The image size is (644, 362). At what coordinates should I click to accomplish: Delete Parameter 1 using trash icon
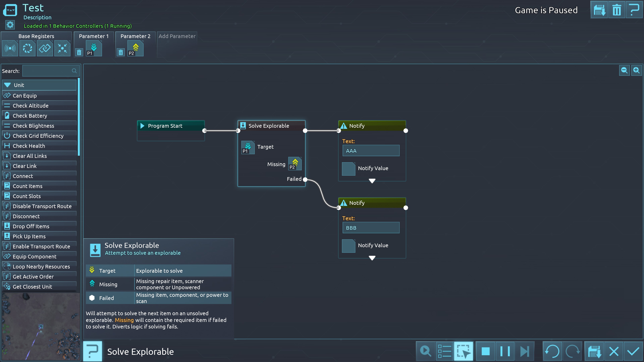click(79, 52)
